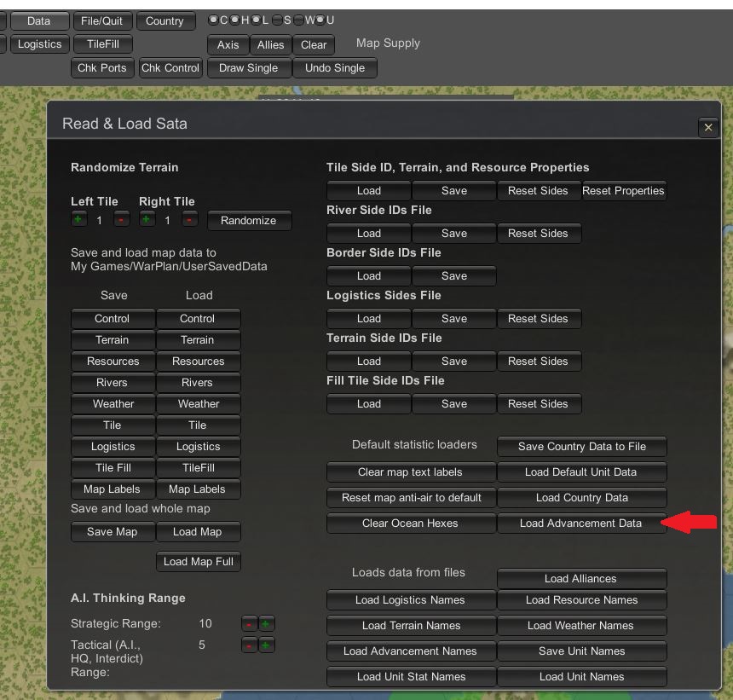Open the File/Quit menu
This screenshot has width=733, height=700.
click(x=101, y=21)
